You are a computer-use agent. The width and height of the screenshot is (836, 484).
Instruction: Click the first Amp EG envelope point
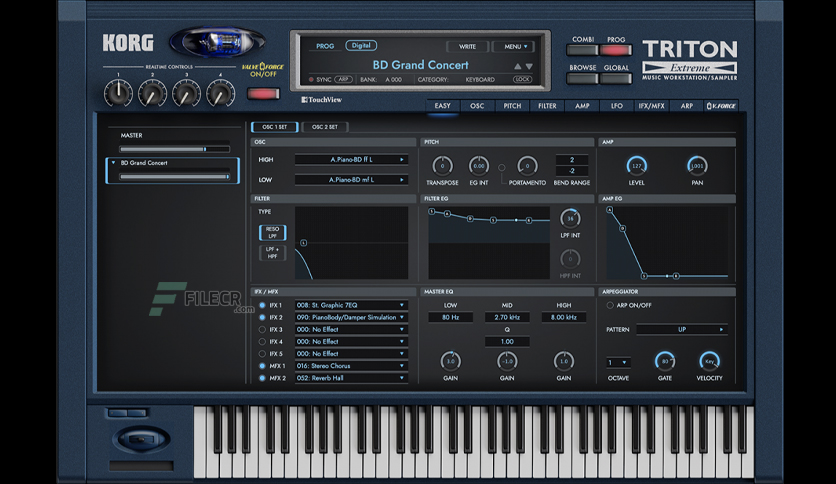pos(609,210)
